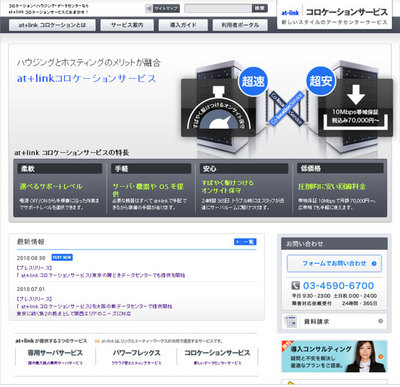
Task: Open the すばやく駆けつけるオンサイト保守 link
Action: [228, 187]
